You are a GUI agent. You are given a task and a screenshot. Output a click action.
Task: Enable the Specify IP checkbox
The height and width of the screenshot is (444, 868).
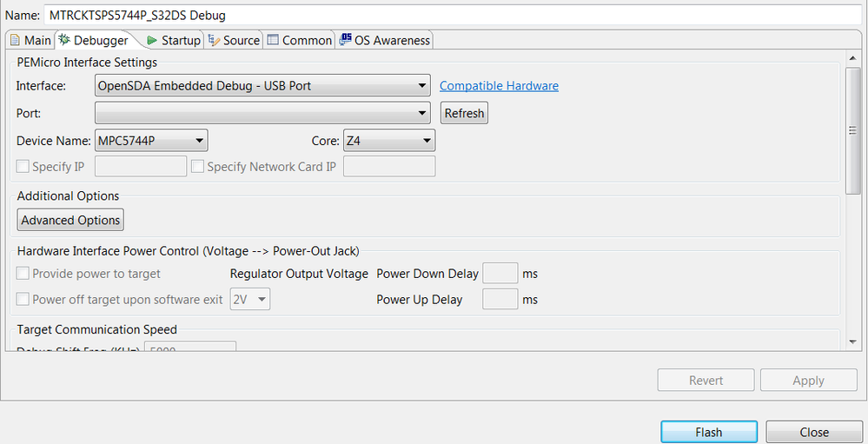[23, 167]
